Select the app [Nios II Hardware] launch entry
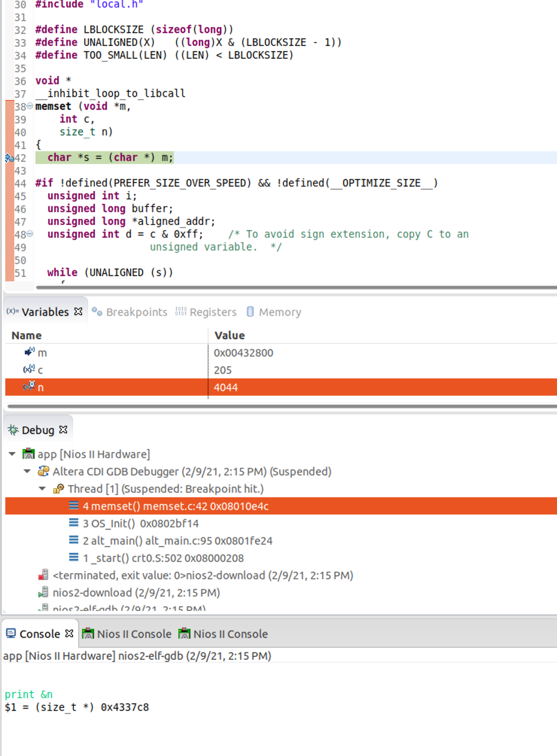 coord(94,454)
